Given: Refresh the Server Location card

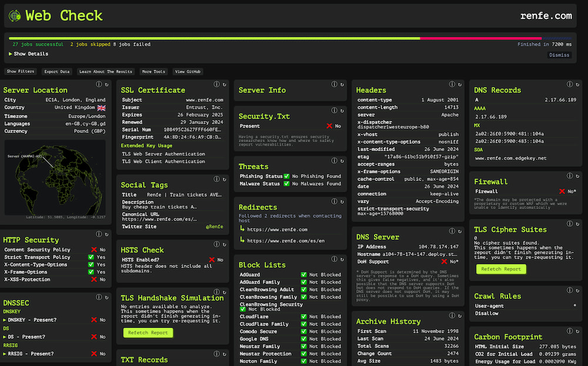Looking at the screenshot, I should [x=107, y=85].
